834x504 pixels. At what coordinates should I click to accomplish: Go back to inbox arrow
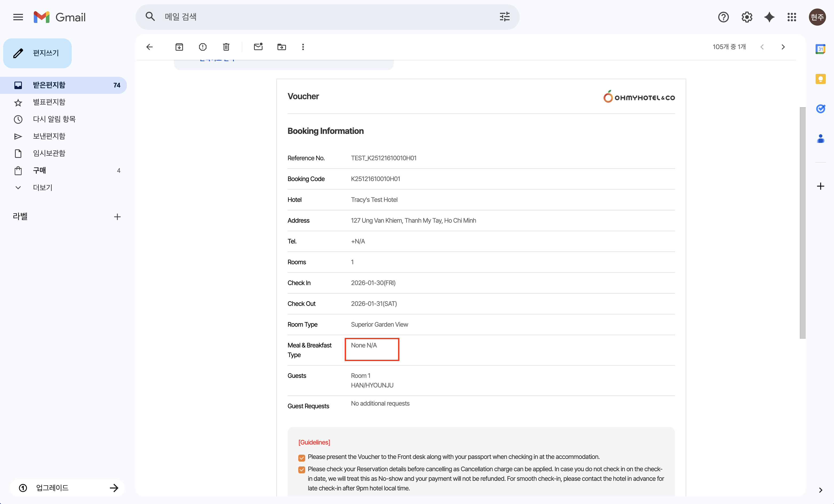tap(149, 47)
